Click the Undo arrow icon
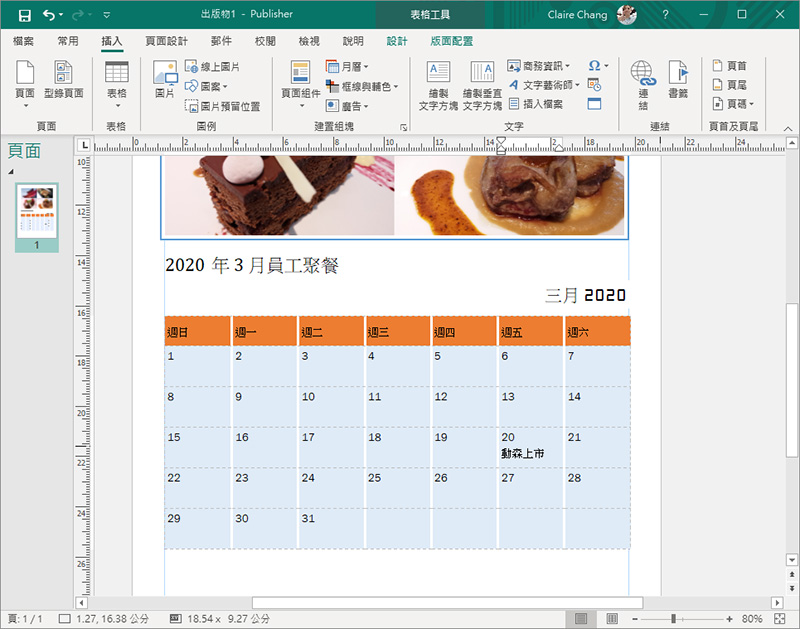800x629 pixels. [48, 15]
